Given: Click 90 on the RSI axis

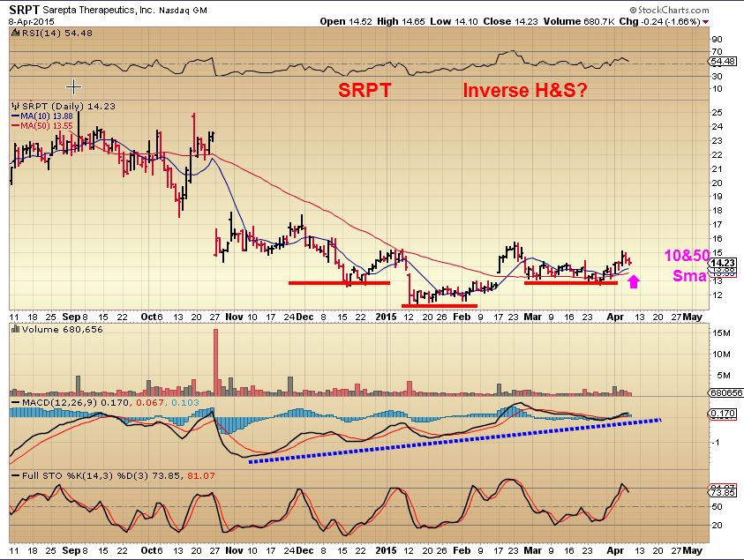Looking at the screenshot, I should pyautogui.click(x=717, y=40).
